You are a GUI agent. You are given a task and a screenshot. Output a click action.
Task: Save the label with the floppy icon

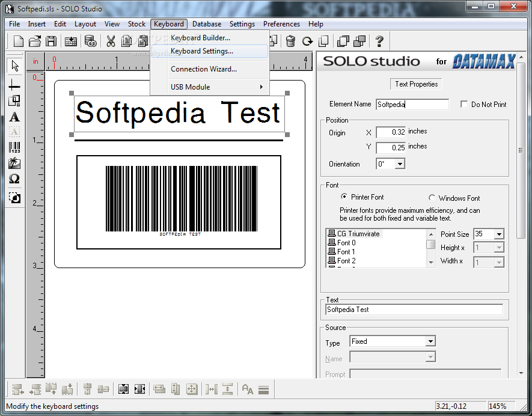pos(51,41)
